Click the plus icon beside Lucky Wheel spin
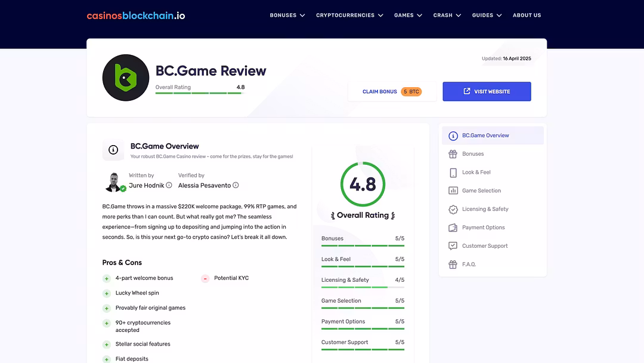The height and width of the screenshot is (363, 644). 107,294
